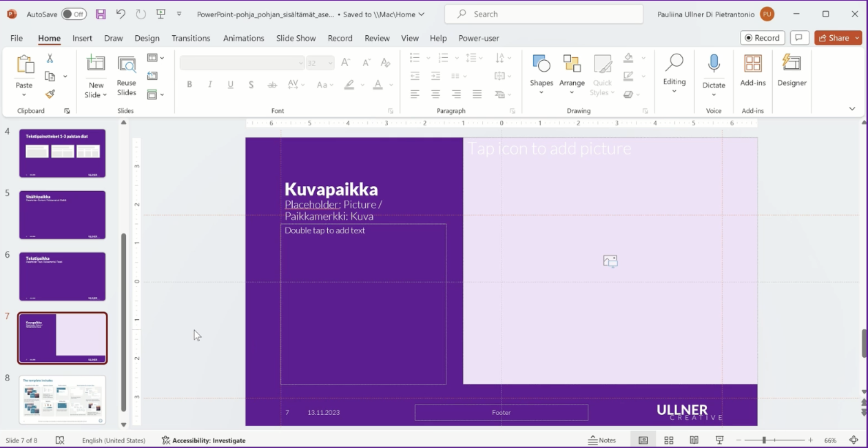Click the Dictate microphone icon
868x448 pixels.
tap(714, 65)
